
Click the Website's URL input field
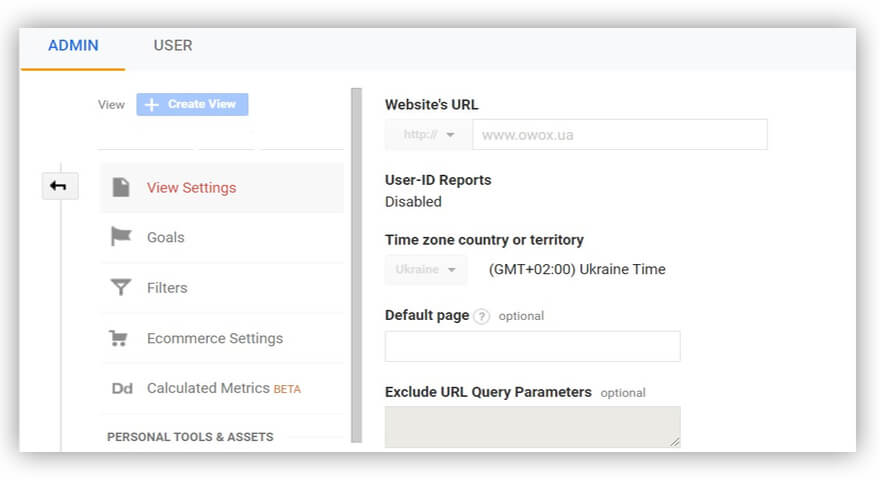tap(619, 135)
